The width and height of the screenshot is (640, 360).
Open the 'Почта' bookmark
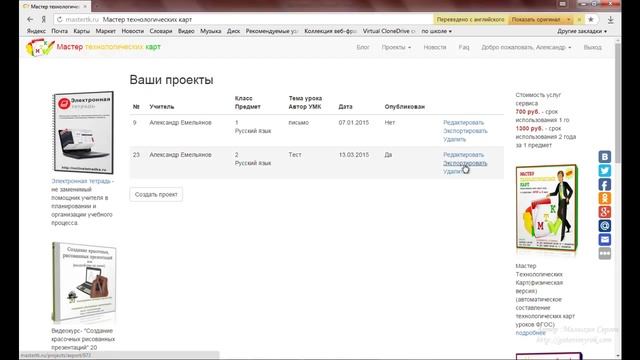click(x=60, y=31)
